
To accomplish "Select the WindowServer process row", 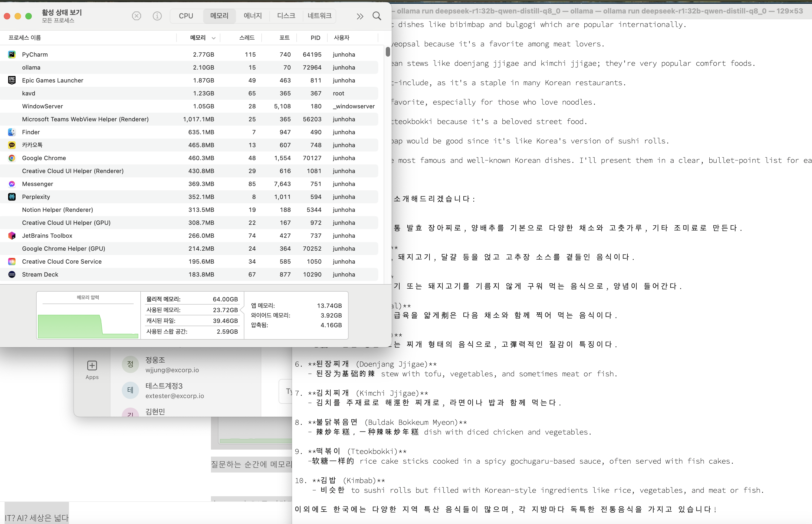I will [x=189, y=106].
